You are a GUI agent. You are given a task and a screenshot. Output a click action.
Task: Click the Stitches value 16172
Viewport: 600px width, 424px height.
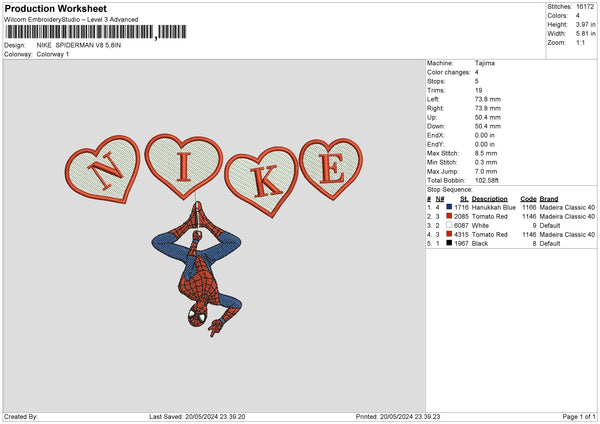point(585,7)
